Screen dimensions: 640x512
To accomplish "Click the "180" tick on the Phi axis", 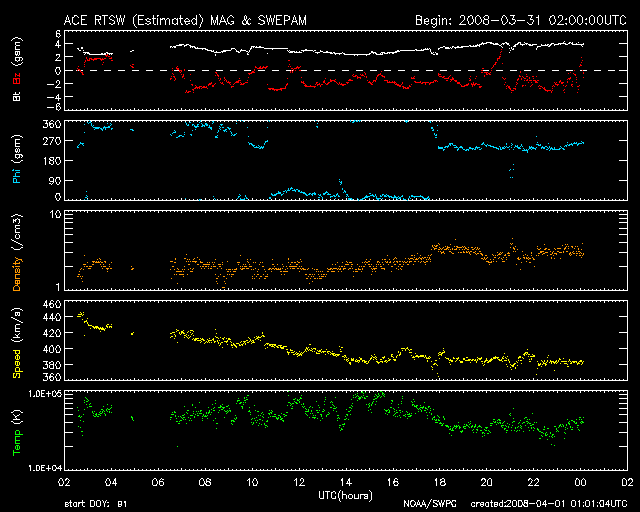I will (x=52, y=160).
